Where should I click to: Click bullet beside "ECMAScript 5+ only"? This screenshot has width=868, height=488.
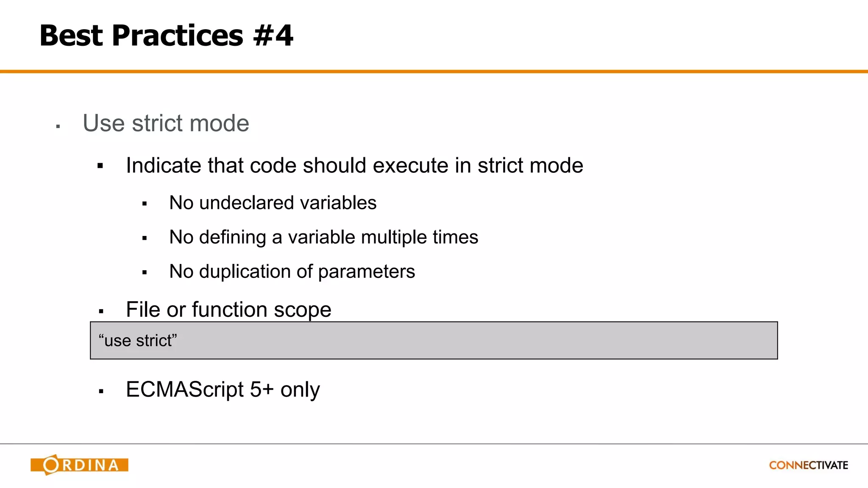point(101,391)
